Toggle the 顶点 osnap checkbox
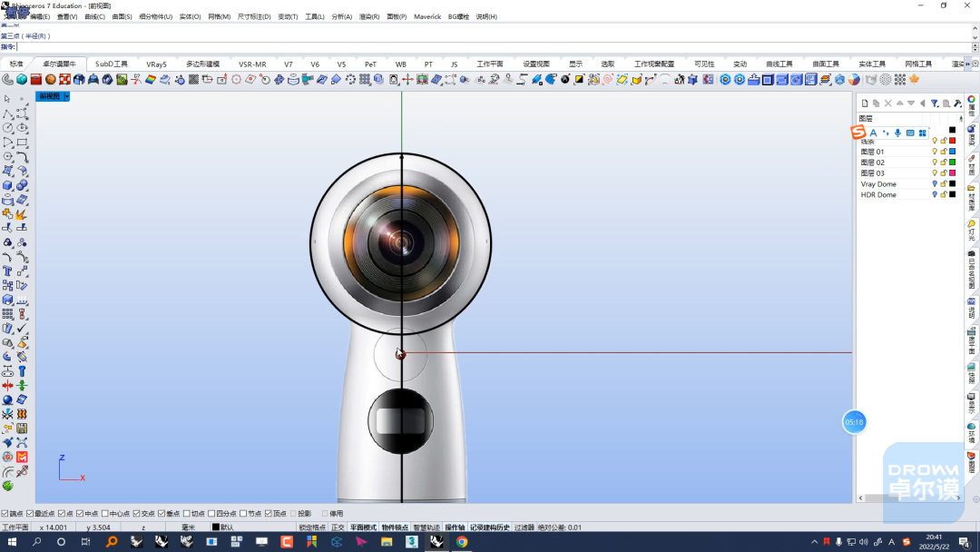This screenshot has height=552, width=980. (x=268, y=513)
